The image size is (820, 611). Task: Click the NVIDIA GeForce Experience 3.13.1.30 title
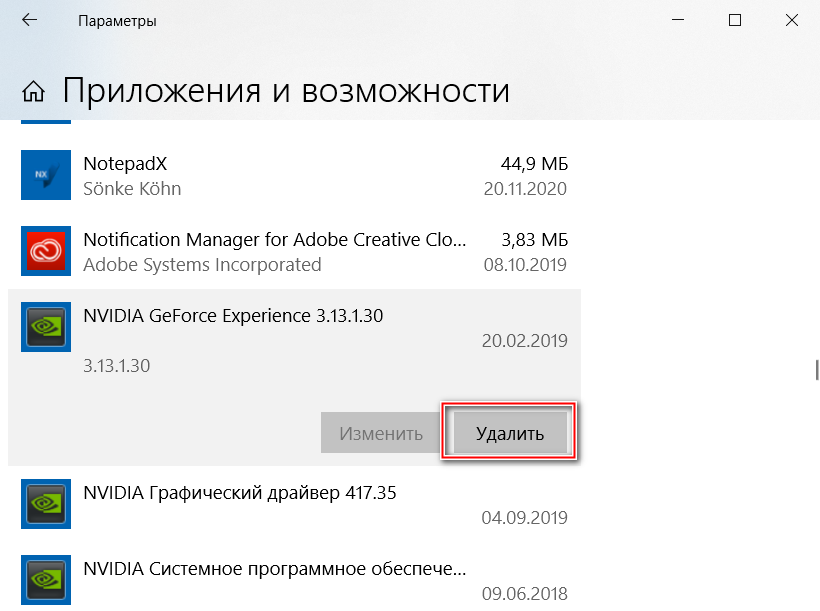233,316
